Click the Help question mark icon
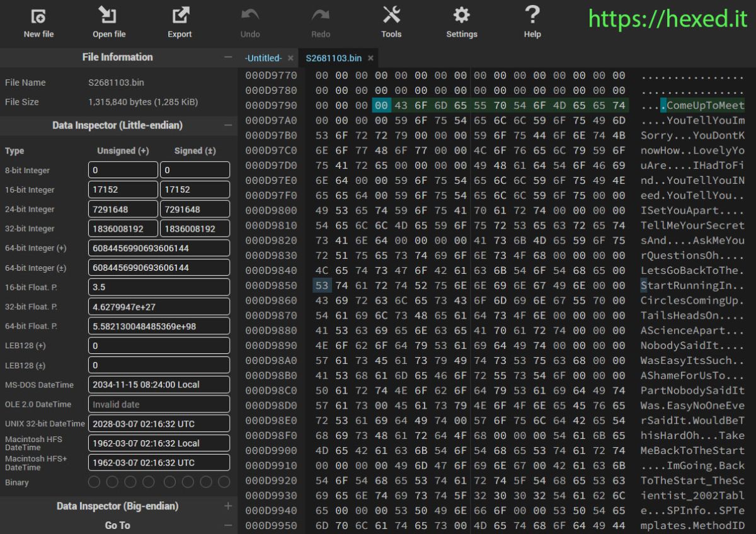 coord(532,16)
